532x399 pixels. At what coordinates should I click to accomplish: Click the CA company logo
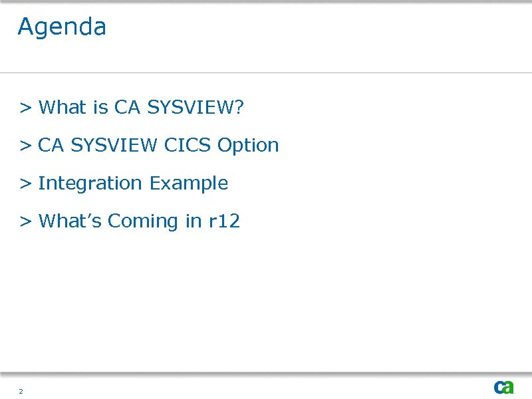point(503,387)
